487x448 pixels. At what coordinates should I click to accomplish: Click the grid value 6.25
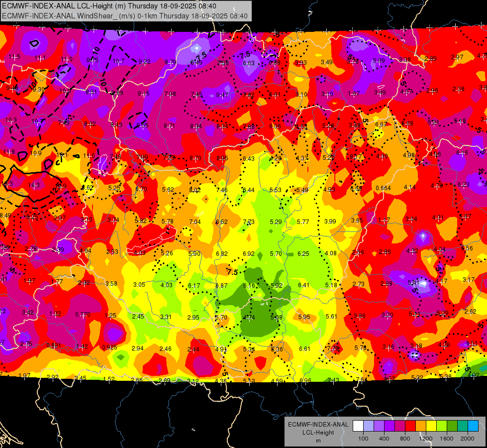(x=303, y=254)
